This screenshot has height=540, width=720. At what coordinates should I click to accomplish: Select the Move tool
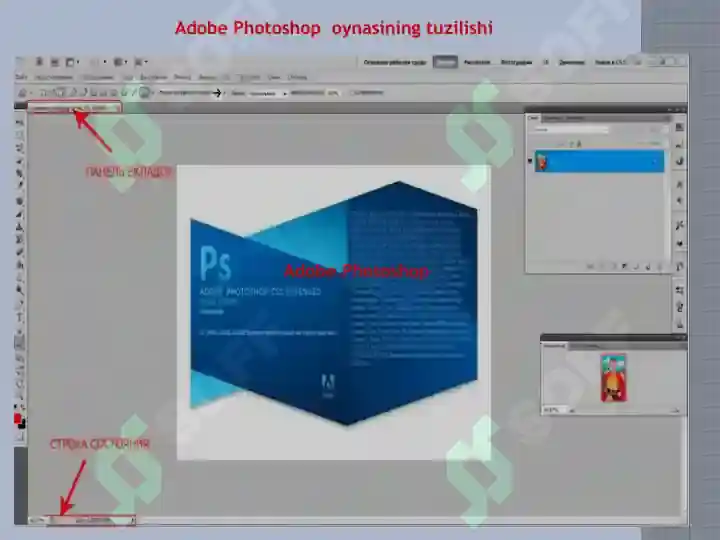tap(20, 123)
